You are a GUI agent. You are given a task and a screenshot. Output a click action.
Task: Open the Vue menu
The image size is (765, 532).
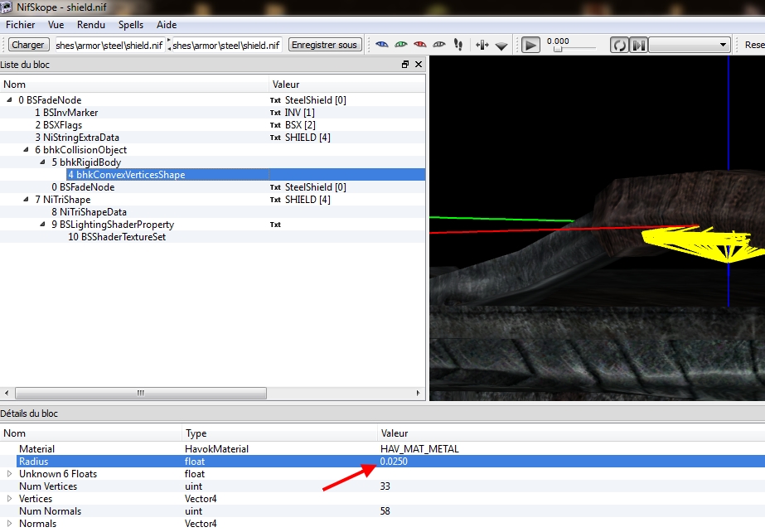pos(56,25)
